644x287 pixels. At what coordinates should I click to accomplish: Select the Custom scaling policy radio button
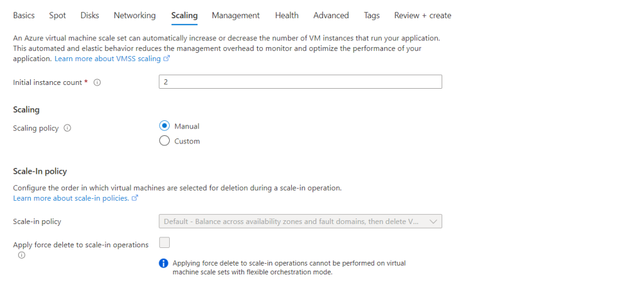[165, 141]
